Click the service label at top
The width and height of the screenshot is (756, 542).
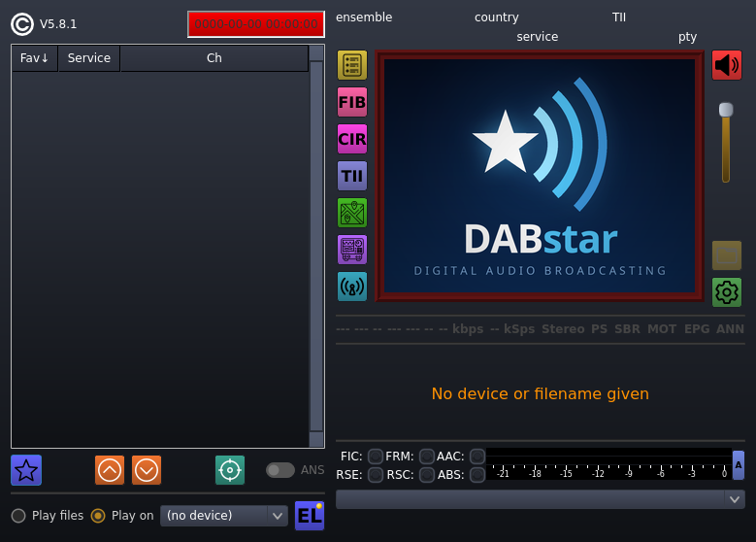538,37
